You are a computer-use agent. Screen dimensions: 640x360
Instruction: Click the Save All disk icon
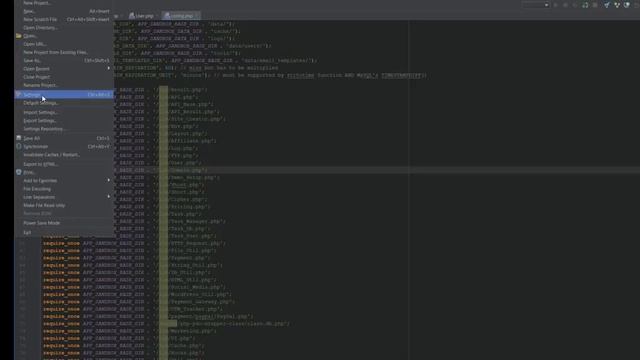point(19,138)
